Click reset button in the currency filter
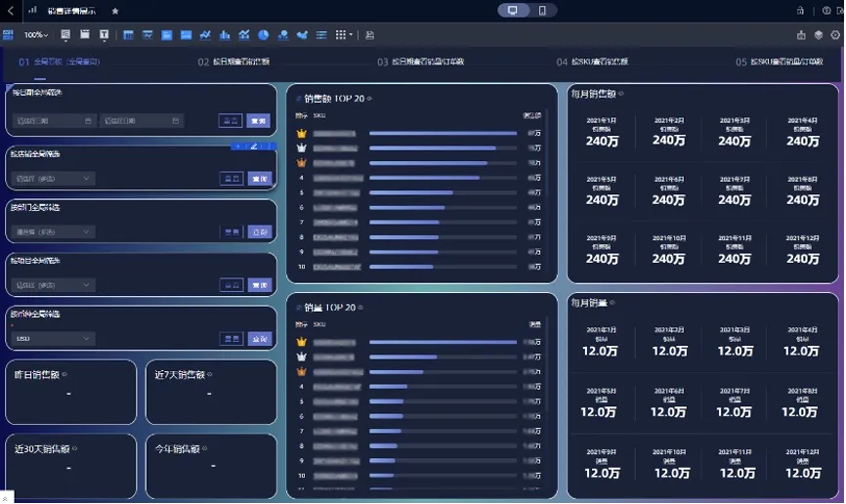846x504 pixels. [232, 339]
